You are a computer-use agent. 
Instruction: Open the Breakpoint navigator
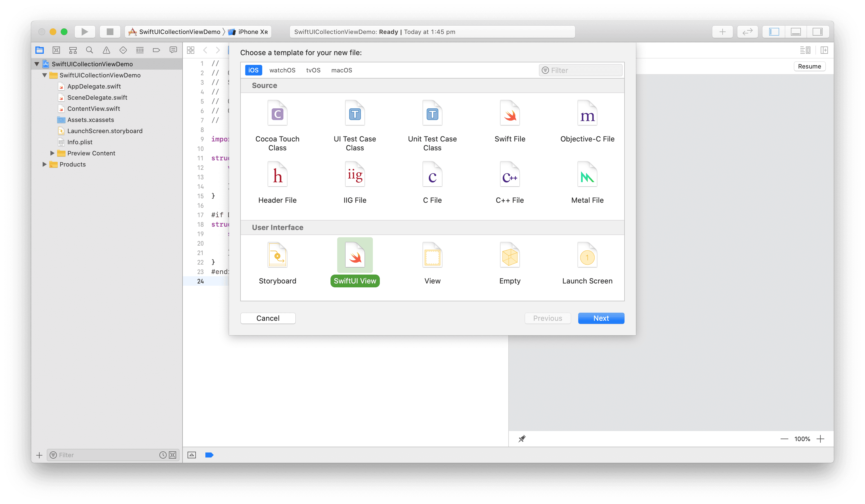click(157, 50)
